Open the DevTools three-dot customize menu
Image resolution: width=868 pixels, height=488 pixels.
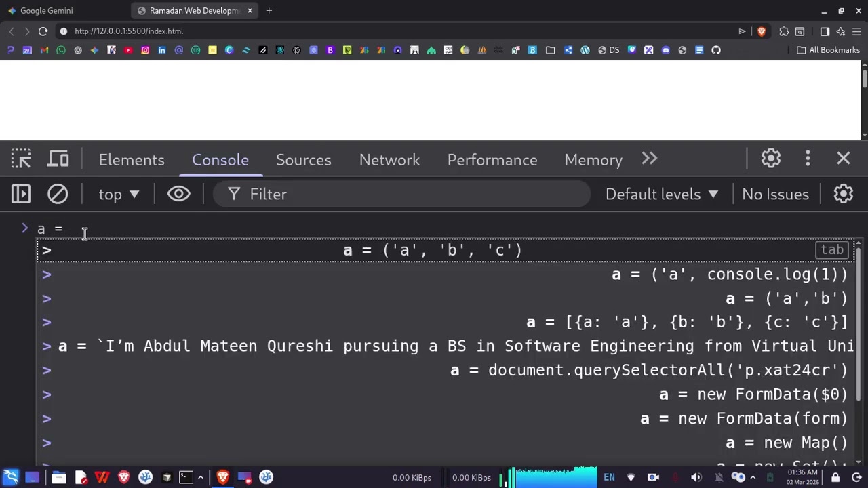coord(808,159)
